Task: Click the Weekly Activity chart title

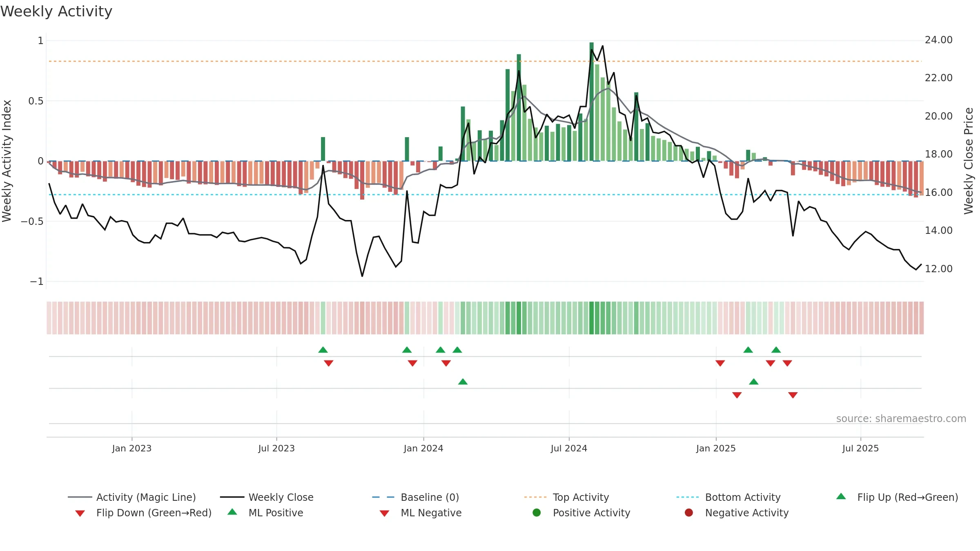Action: pos(56,11)
